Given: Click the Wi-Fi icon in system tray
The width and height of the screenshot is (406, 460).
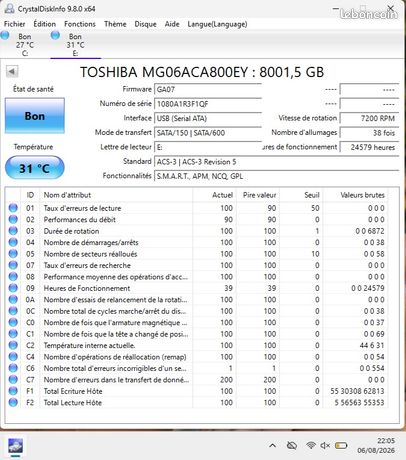Looking at the screenshot, I should (x=311, y=445).
